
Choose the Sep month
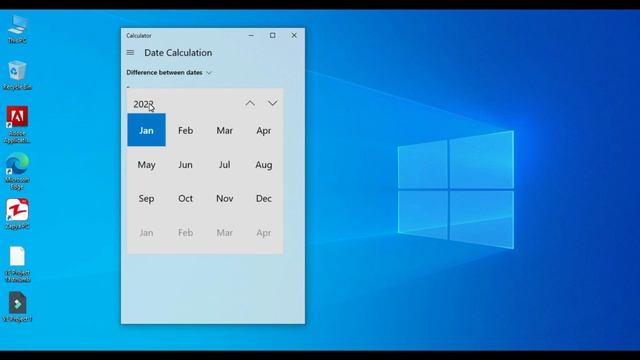pos(146,198)
